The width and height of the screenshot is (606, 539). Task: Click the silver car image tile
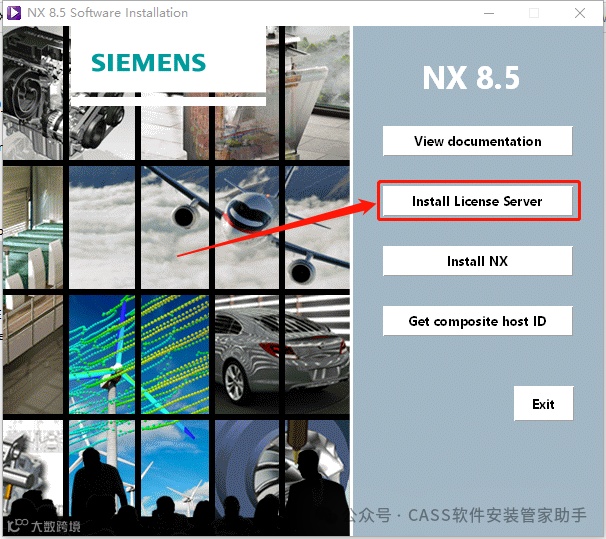(282, 354)
